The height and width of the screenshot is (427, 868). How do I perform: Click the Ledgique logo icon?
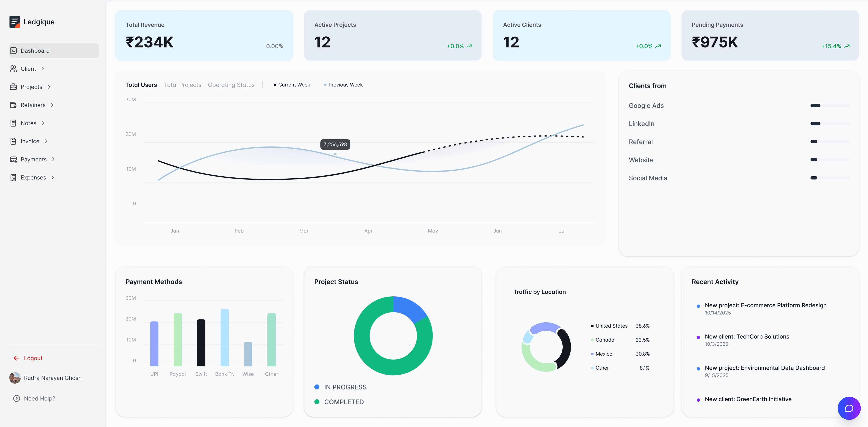coord(14,22)
